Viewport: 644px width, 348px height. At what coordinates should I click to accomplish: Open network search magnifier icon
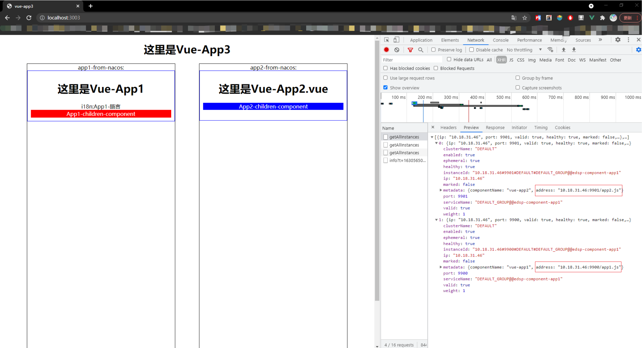(421, 50)
